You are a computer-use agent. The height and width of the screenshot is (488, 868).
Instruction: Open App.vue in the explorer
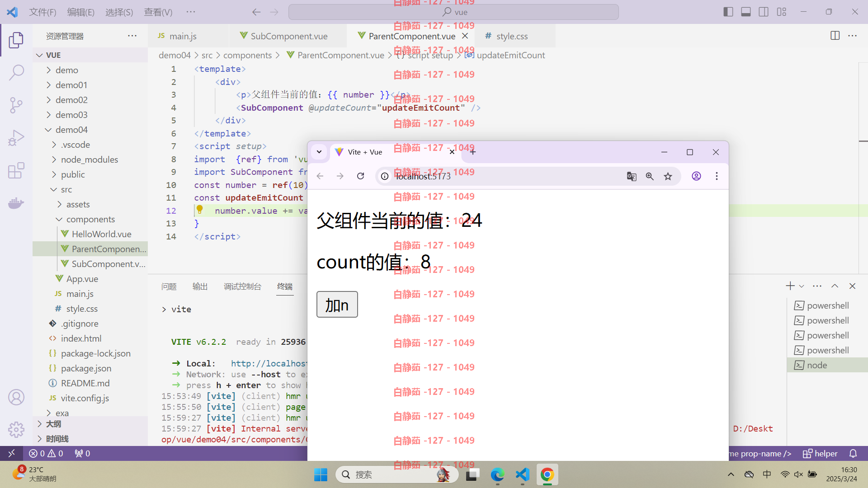82,279
